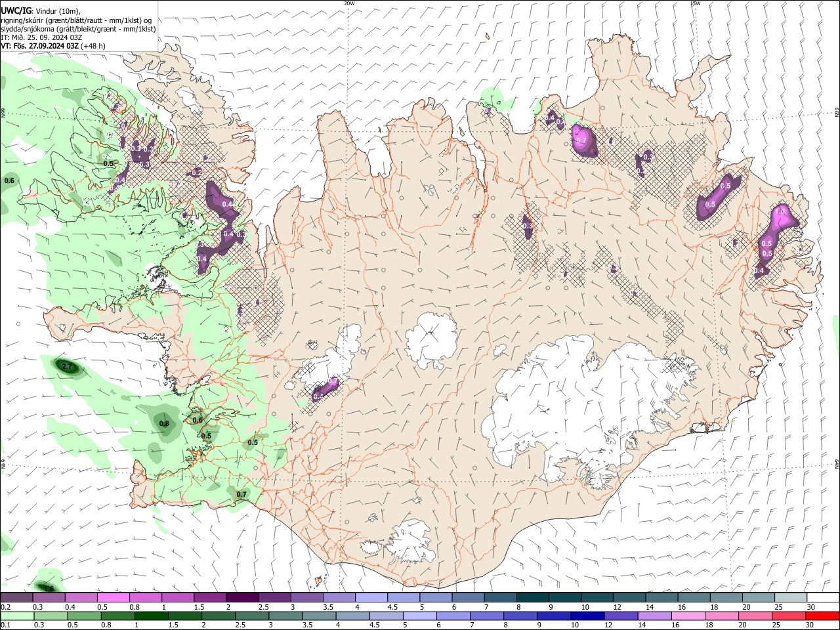This screenshot has width=840, height=630.
Task: Click the '20W' longitude label at top
Action: click(x=349, y=3)
